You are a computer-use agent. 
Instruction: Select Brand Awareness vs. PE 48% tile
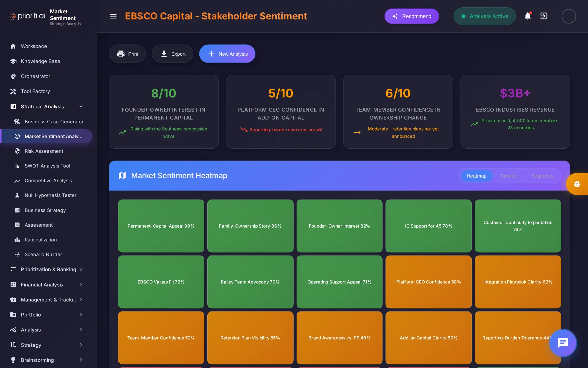[340, 338]
